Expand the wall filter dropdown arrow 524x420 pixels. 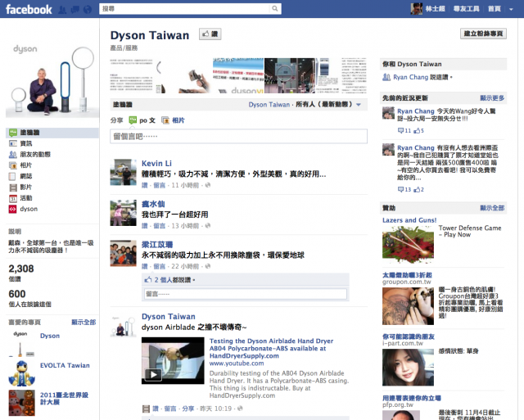point(359,105)
